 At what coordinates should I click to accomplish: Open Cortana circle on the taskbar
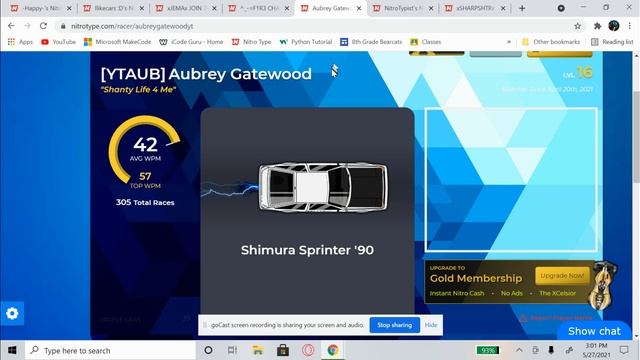pyautogui.click(x=208, y=350)
